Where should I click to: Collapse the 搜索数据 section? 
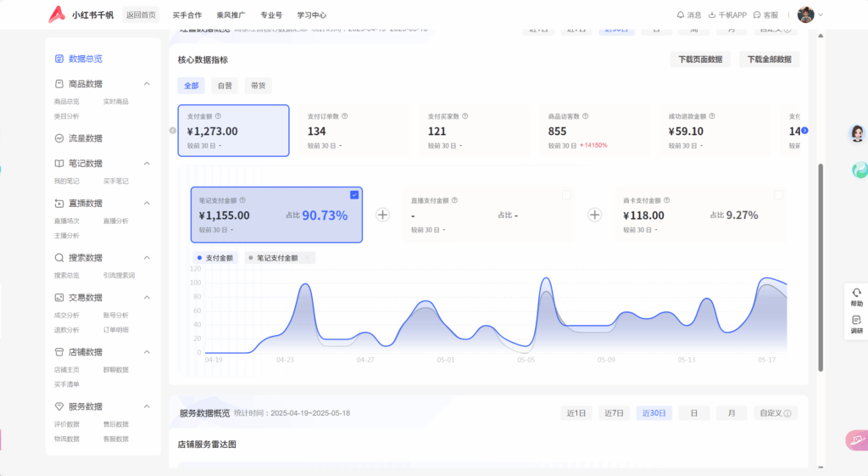pyautogui.click(x=147, y=258)
